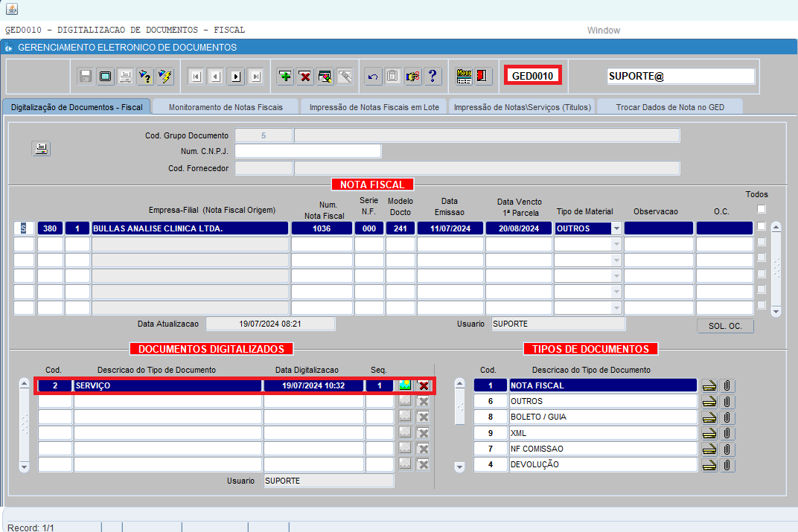Click the clipboard toolbar icon
798x532 pixels.
click(x=393, y=77)
